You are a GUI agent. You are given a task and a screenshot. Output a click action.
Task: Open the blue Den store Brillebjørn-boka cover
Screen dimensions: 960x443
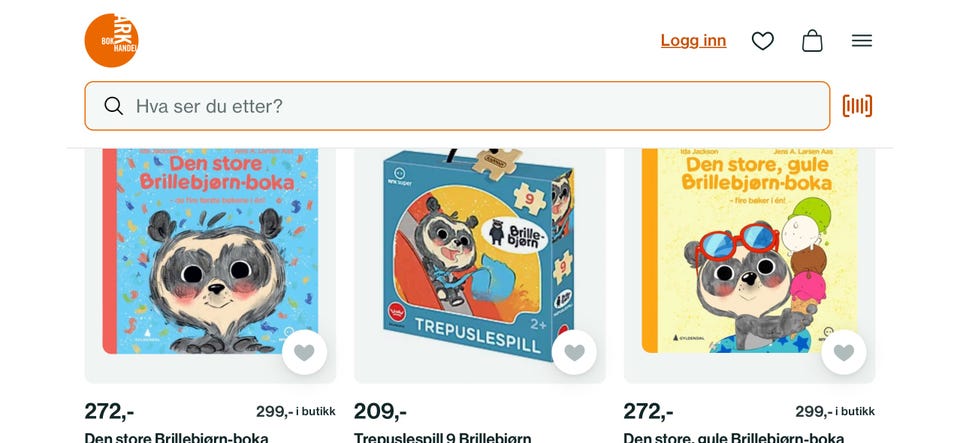coord(210,250)
